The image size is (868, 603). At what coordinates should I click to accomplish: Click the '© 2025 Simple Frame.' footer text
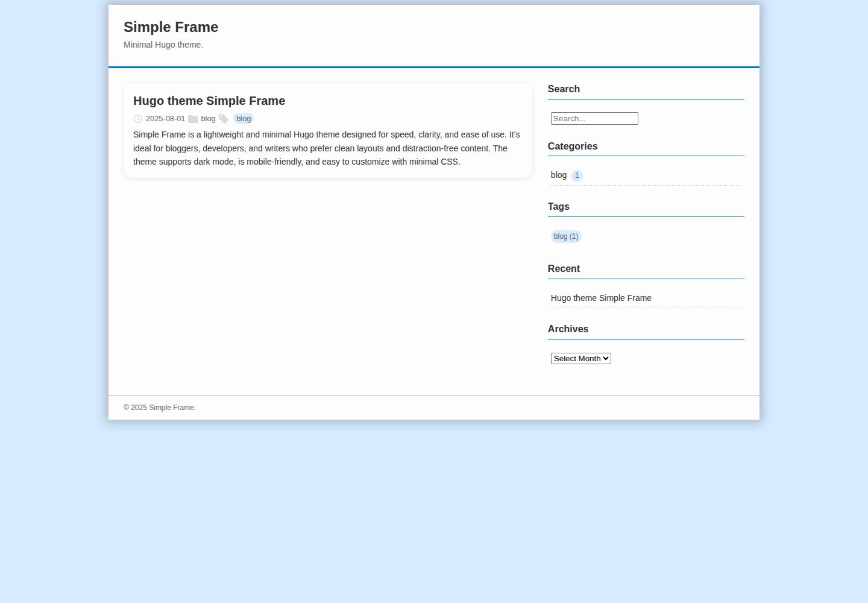(160, 408)
